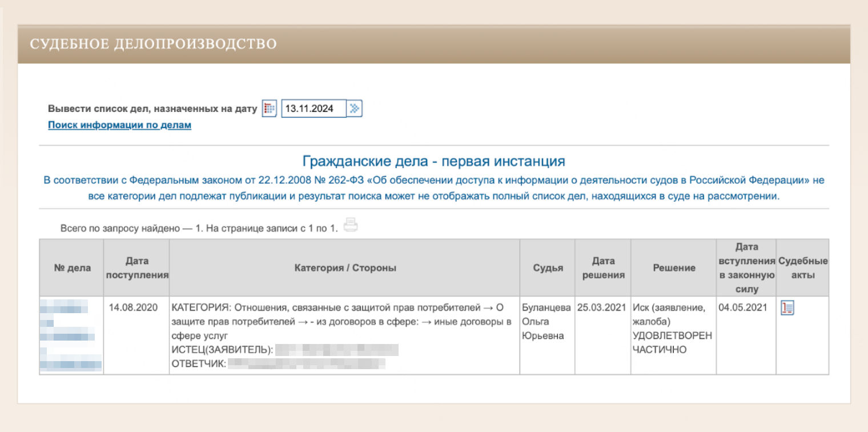Click the 'Дата решения' column header

coord(603,268)
